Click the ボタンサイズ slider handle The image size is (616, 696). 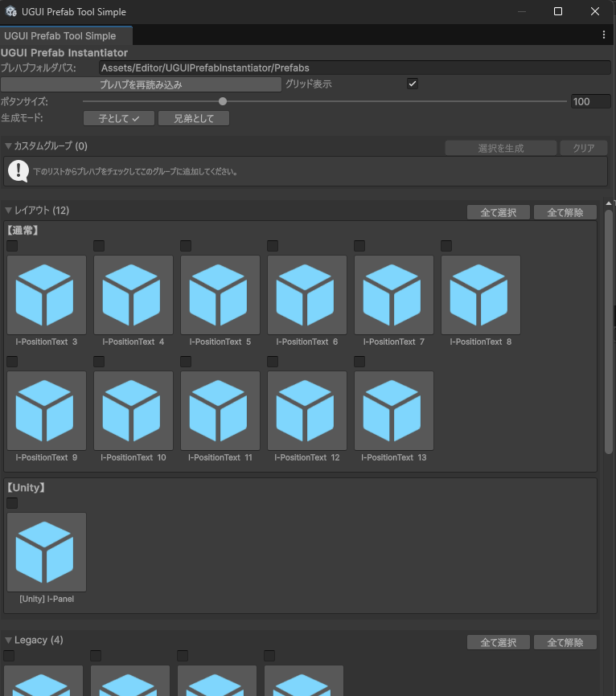[223, 101]
